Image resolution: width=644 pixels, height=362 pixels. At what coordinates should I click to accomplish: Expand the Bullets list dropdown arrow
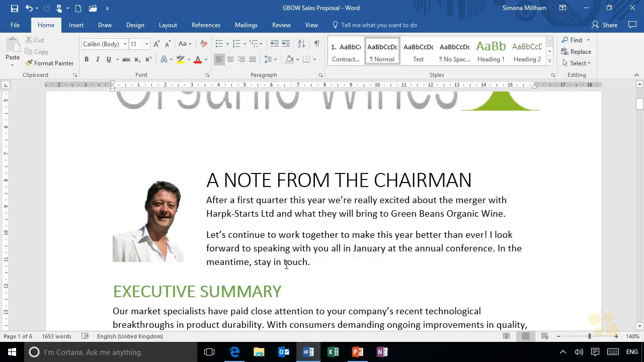coord(227,44)
